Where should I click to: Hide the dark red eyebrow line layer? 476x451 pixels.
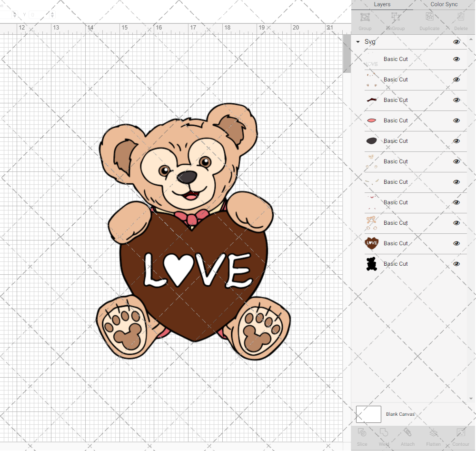click(x=456, y=100)
